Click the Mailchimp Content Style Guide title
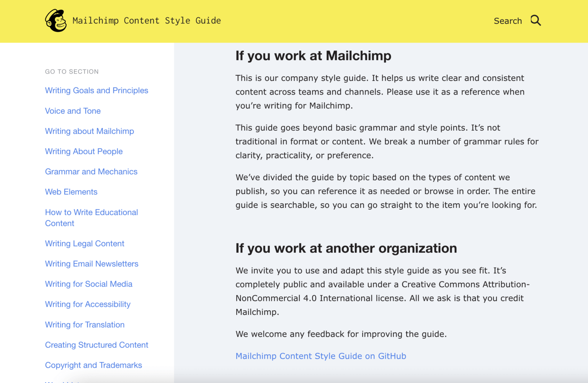Screen dimensions: 588x383 tap(147, 21)
